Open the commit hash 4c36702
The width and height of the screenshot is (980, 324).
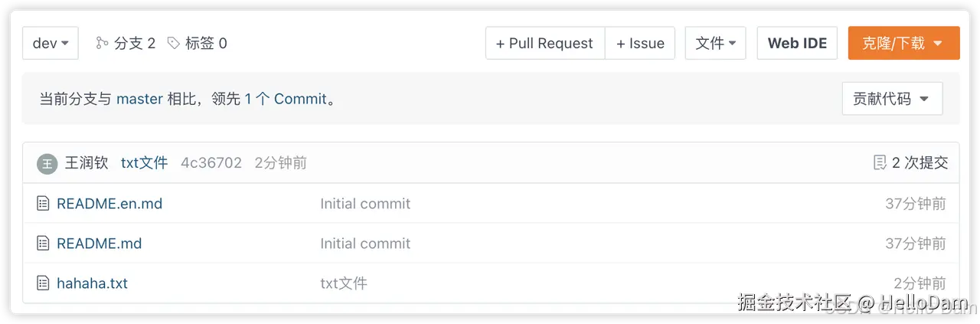[211, 162]
